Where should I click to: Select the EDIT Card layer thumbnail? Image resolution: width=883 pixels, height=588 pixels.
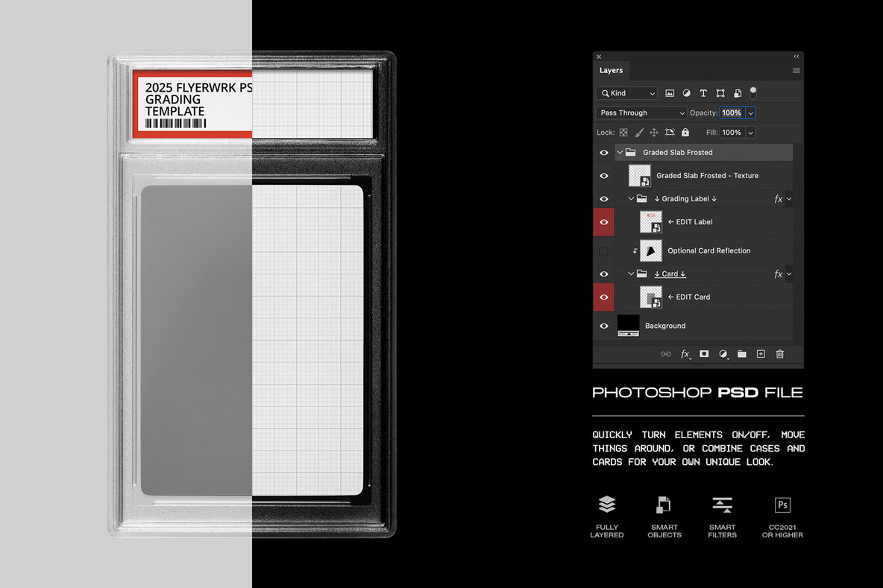pos(650,297)
